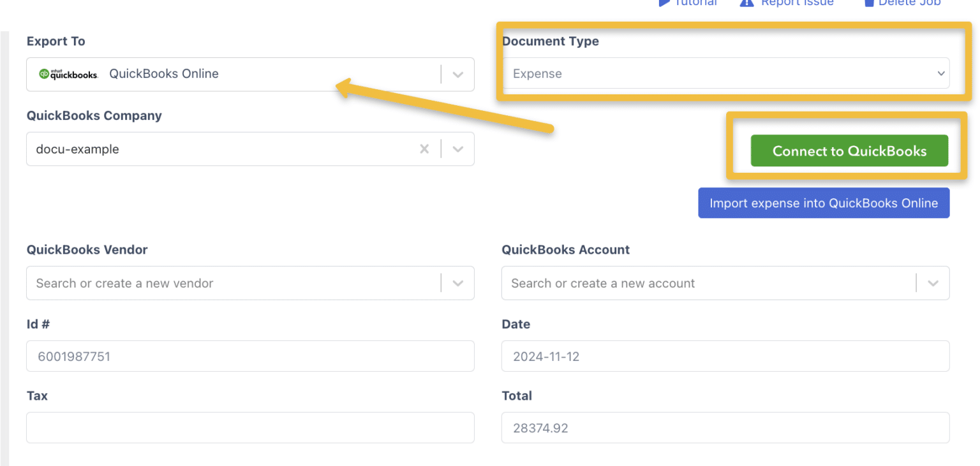Viewport: 980px width, 466px height.
Task: Open the QuickBooks Vendor dropdown
Action: click(x=457, y=283)
